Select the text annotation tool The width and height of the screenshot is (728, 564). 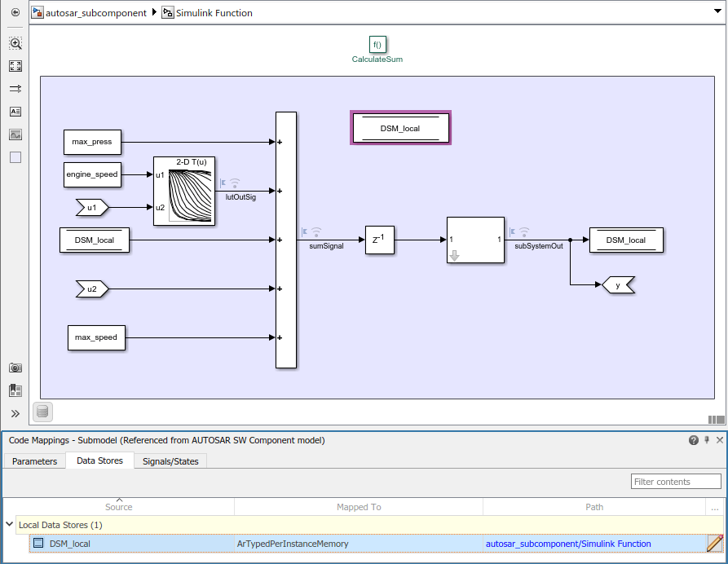15,112
